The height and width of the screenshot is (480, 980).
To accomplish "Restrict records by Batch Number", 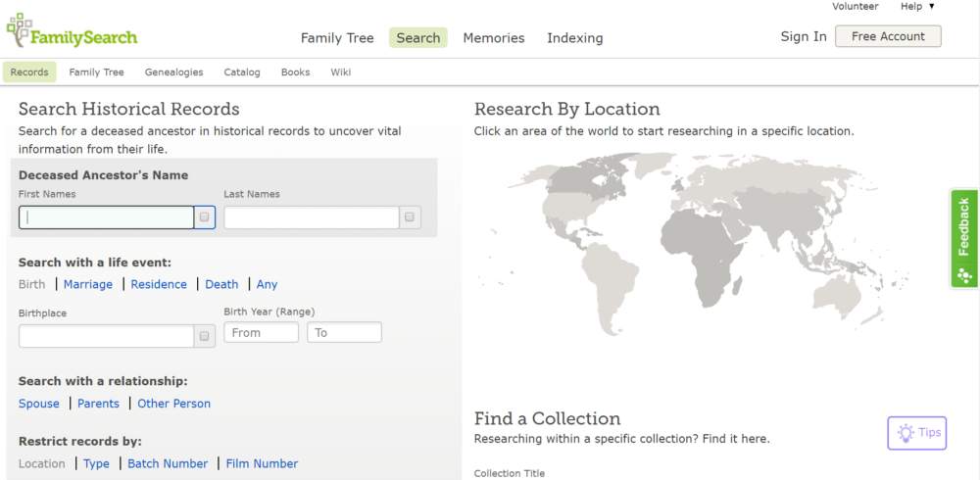I will click(168, 463).
